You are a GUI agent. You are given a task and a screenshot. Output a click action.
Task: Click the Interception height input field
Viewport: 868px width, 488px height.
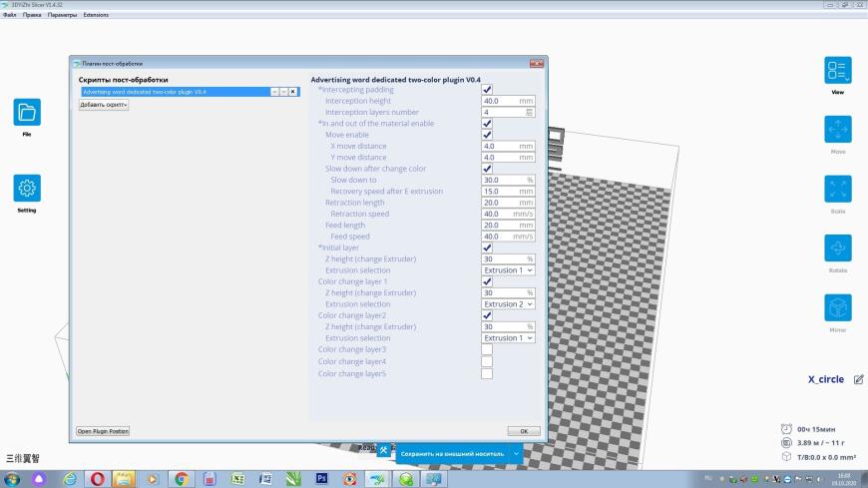click(508, 101)
